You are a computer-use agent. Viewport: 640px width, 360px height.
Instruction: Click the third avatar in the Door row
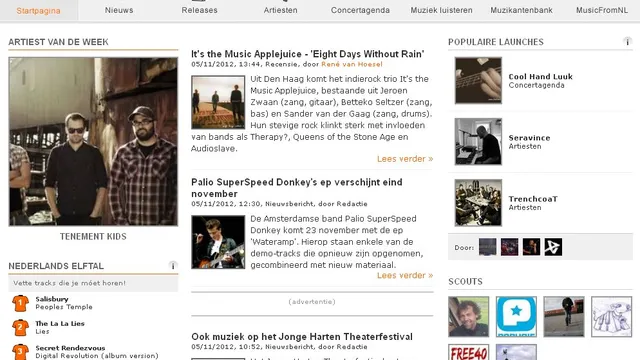coord(531,247)
